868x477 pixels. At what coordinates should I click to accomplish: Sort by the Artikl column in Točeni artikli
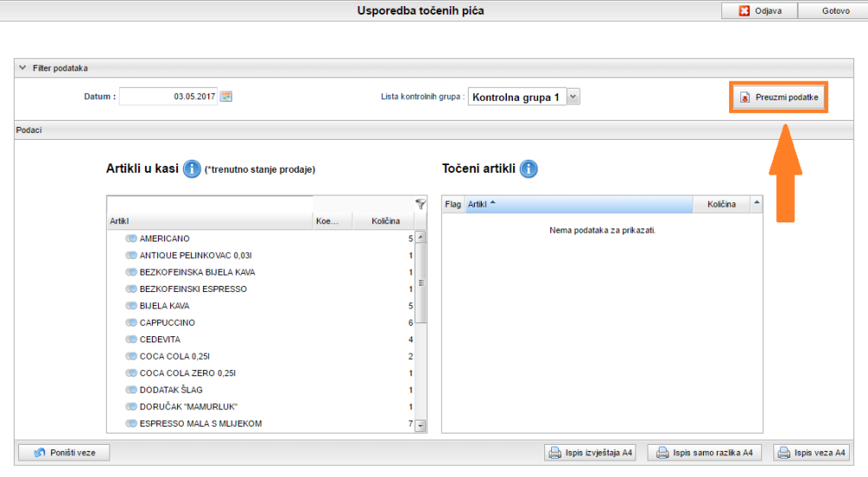tap(579, 204)
